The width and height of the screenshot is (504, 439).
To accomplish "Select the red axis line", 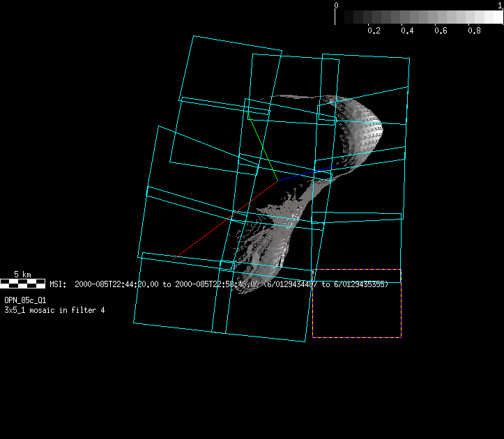I will pos(223,220).
